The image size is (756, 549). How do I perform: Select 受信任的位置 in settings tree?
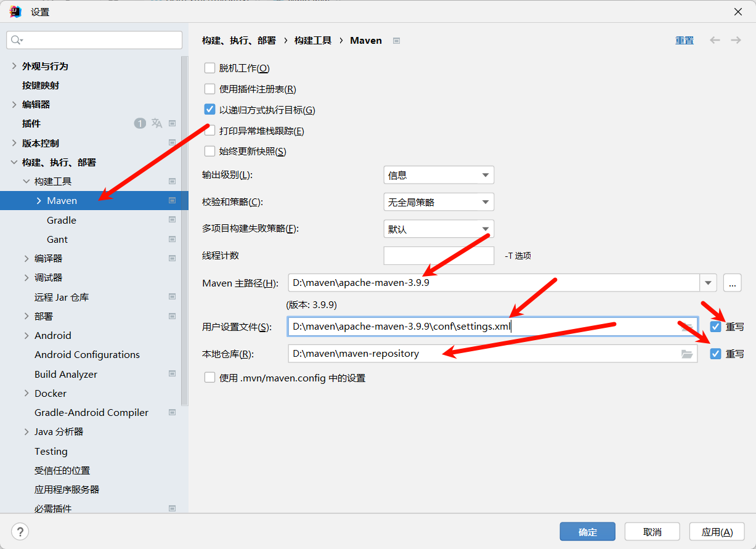(x=62, y=470)
